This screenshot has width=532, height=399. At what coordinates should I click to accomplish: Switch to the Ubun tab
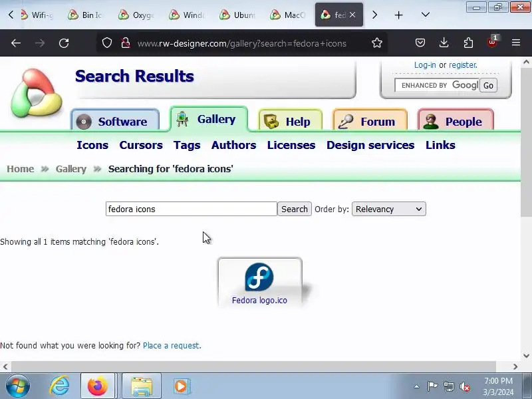click(x=237, y=15)
